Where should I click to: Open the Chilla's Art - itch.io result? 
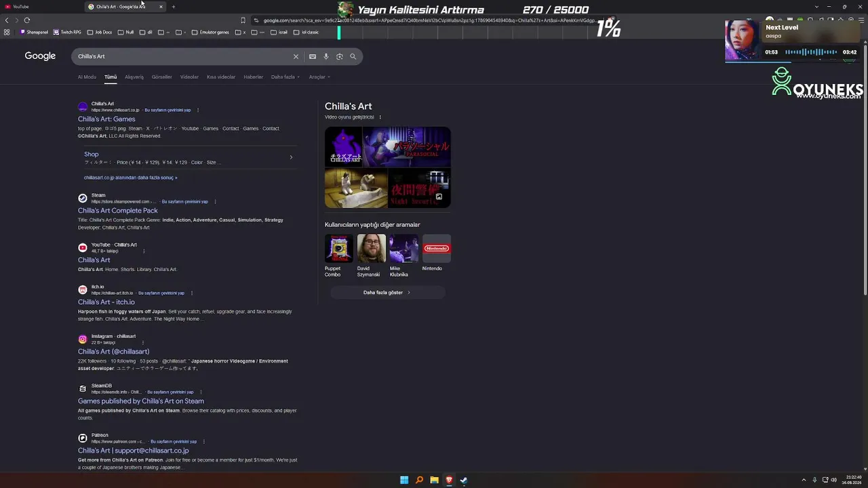click(x=106, y=302)
